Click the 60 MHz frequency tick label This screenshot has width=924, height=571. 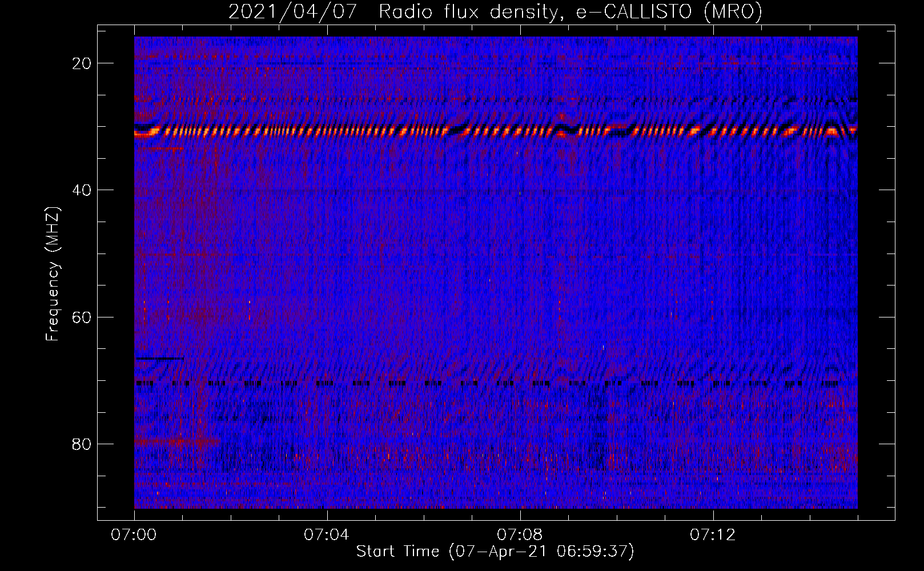(82, 317)
